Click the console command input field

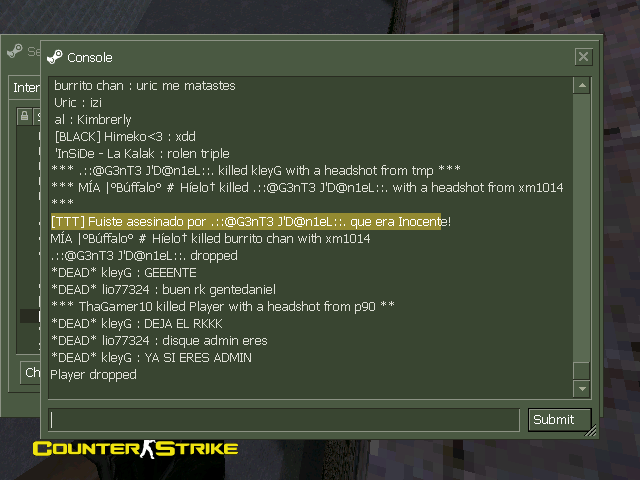click(284, 420)
